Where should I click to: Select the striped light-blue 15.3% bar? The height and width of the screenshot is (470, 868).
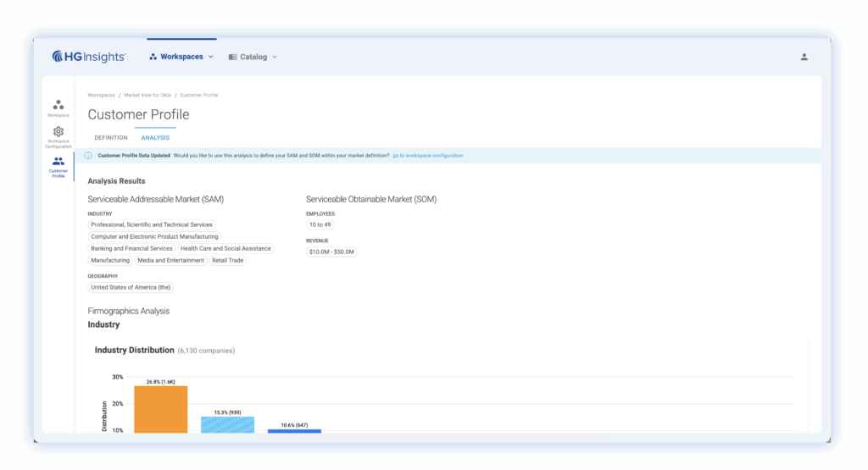coord(227,424)
